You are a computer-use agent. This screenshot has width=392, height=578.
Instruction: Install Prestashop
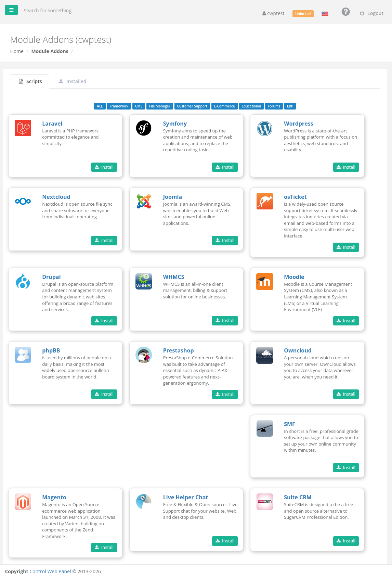pos(225,394)
